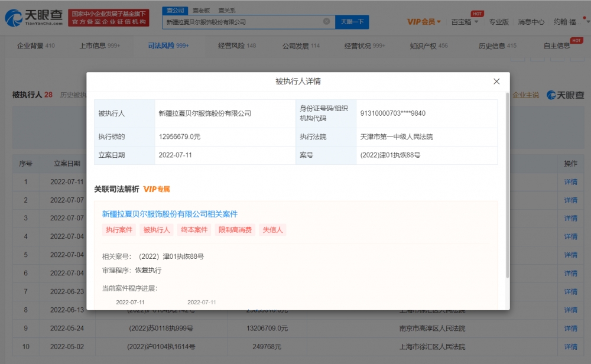Open the VIP会员 dropdown

424,22
